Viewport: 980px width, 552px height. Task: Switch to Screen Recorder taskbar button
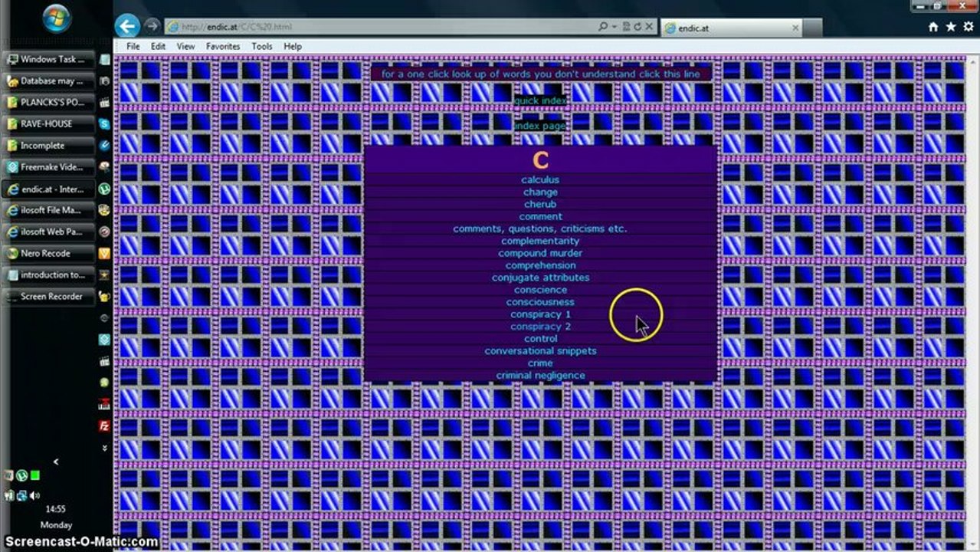point(51,296)
